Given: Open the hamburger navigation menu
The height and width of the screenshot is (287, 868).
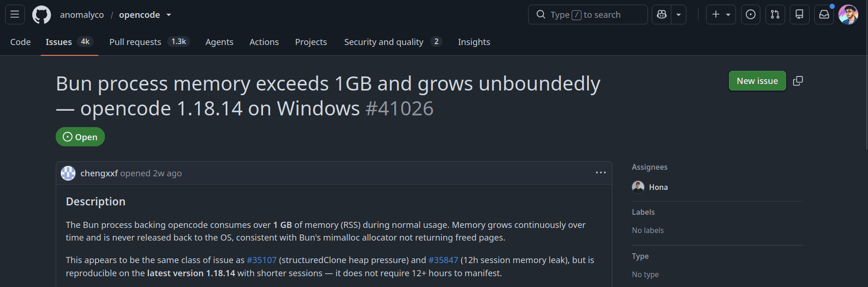Looking at the screenshot, I should [15, 15].
